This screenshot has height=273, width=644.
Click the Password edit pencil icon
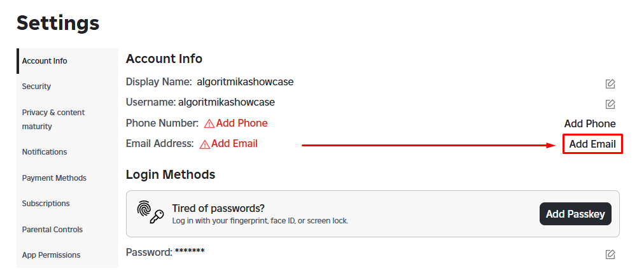point(610,255)
